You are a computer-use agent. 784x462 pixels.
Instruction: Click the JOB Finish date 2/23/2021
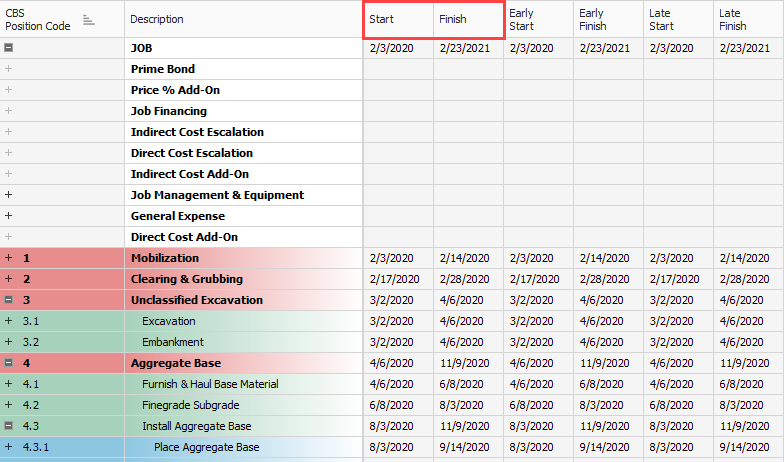(x=467, y=48)
